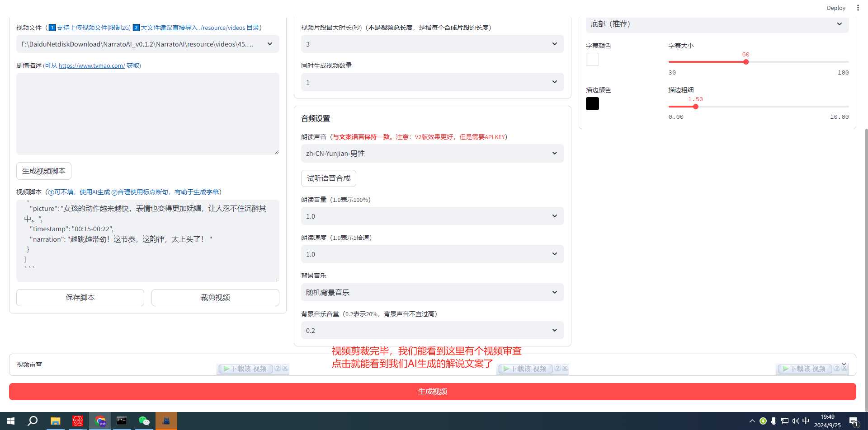Click the 音频设置 section heading
The height and width of the screenshot is (430, 868).
pos(316,118)
